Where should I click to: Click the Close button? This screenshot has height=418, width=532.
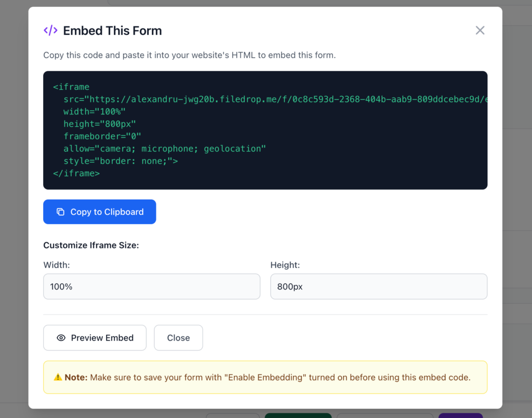click(178, 337)
